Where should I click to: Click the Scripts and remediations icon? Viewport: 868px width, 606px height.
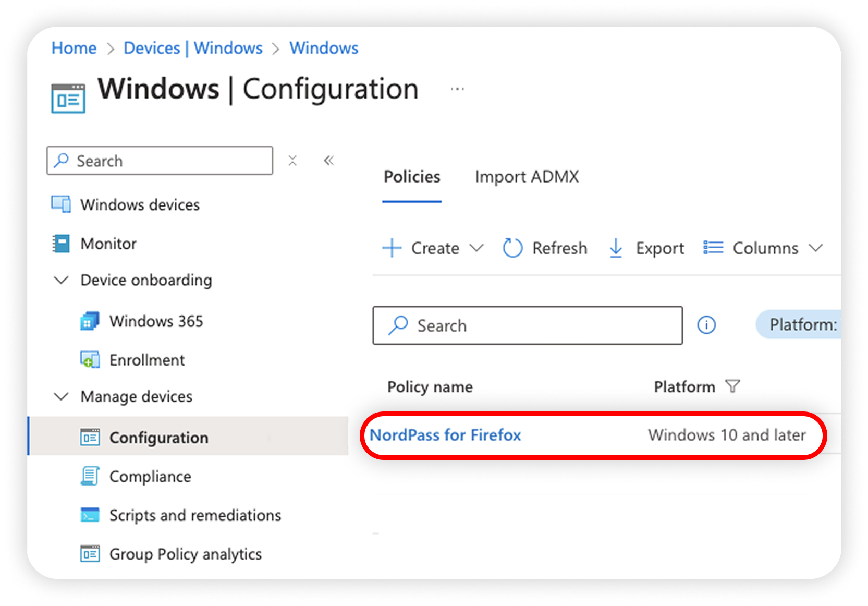point(90,515)
